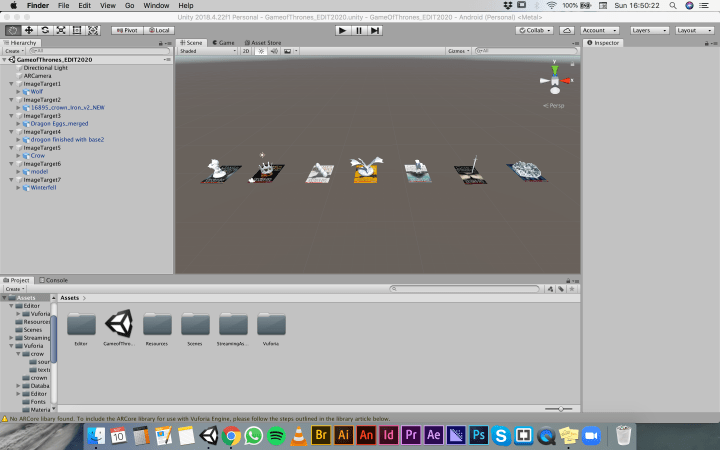This screenshot has height=450, width=720.
Task: Toggle scene audio button
Action: point(274,51)
